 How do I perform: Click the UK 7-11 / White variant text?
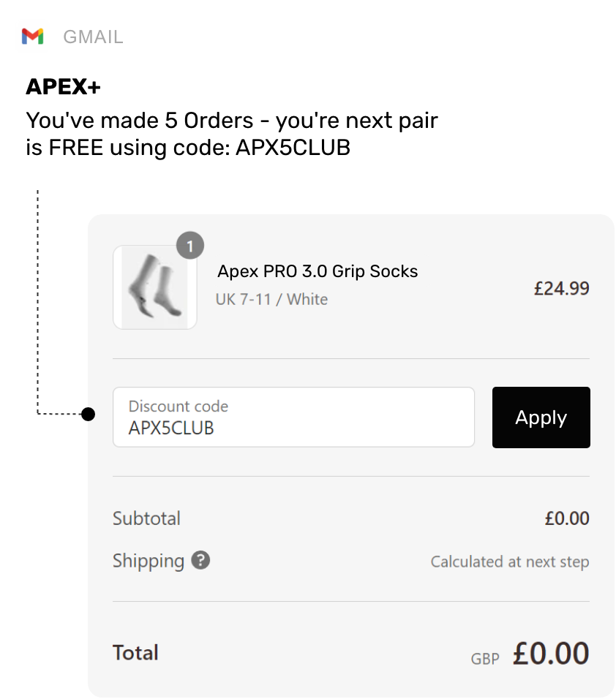[x=271, y=299]
